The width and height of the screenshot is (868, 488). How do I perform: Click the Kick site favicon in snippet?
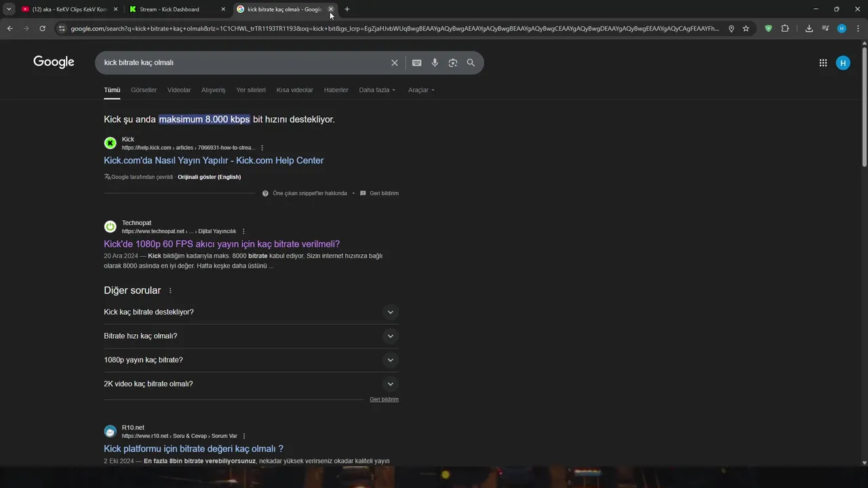pyautogui.click(x=110, y=143)
